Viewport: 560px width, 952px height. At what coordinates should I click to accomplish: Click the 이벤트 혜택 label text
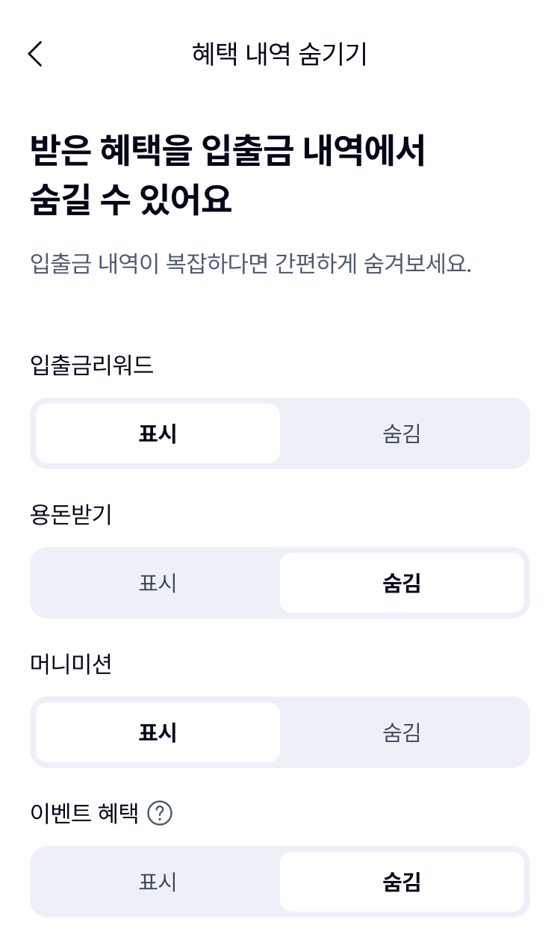[x=84, y=813]
